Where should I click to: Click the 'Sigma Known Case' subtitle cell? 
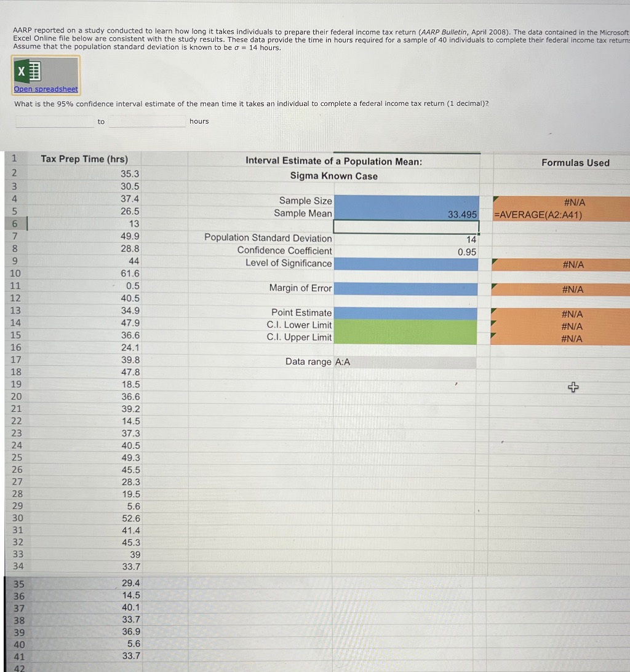[333, 176]
